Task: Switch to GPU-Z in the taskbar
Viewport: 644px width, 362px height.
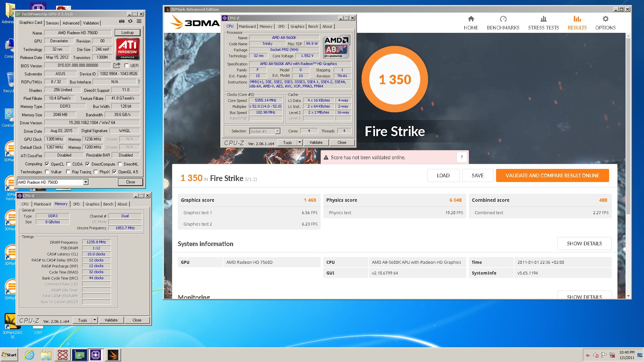Action: (79, 355)
